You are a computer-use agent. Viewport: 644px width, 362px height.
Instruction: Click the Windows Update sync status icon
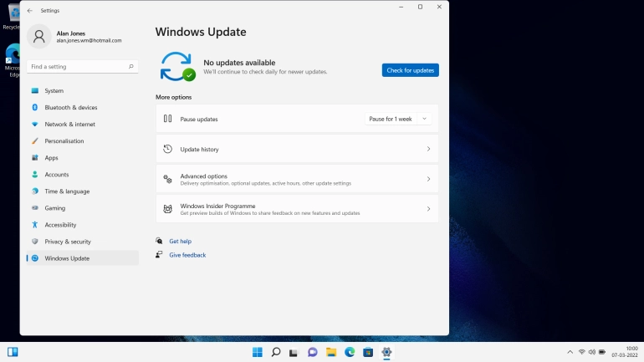(x=177, y=67)
